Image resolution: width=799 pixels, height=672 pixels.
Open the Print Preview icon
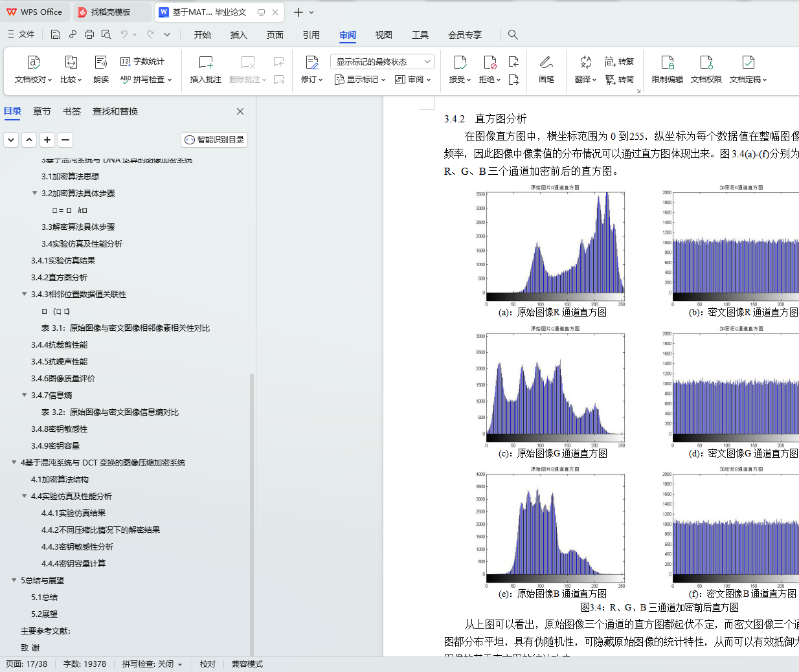coord(106,34)
